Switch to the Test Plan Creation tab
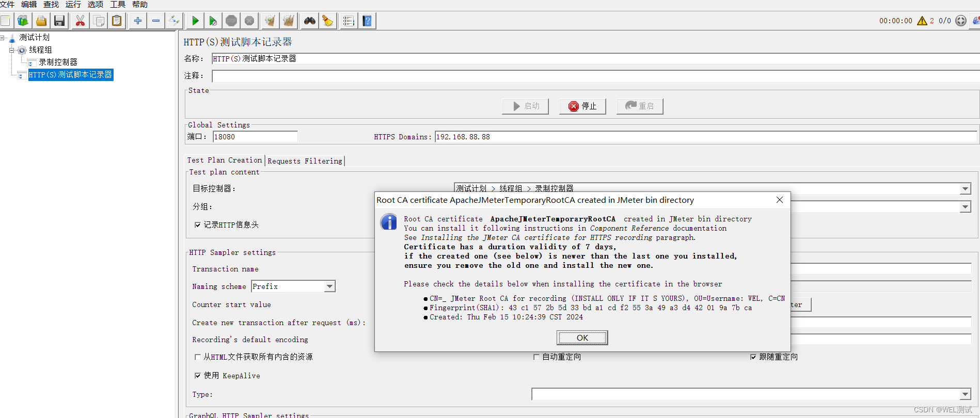This screenshot has width=980, height=418. coord(225,160)
